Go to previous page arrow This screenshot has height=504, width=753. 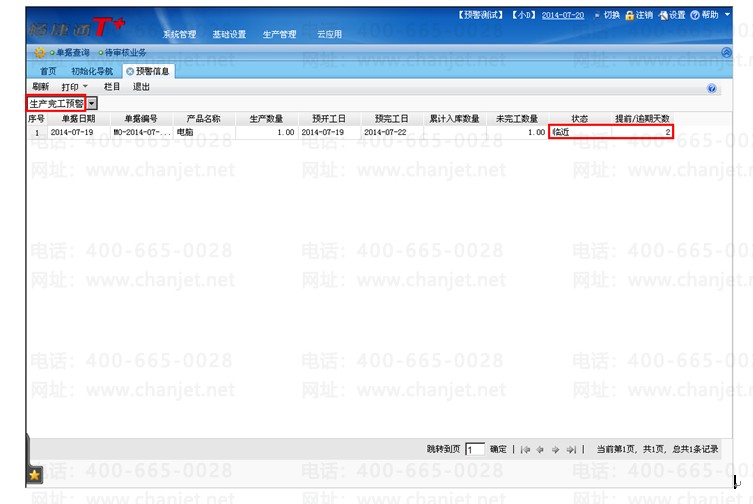point(540,450)
